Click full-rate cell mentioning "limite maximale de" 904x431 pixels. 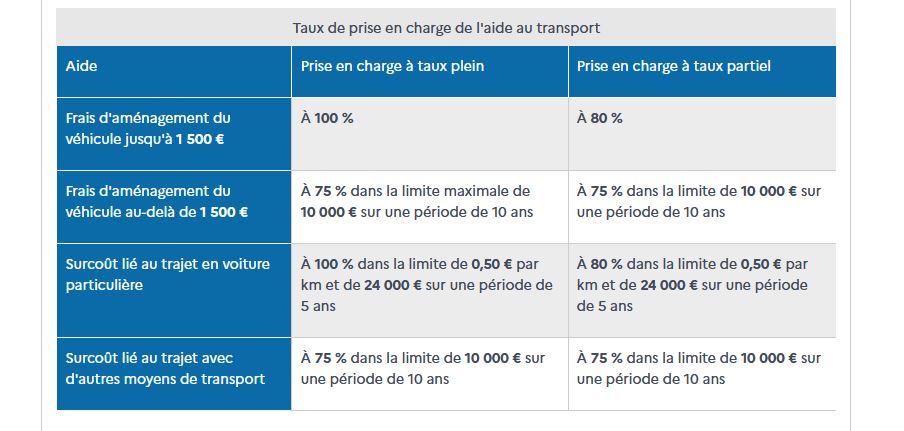429,201
